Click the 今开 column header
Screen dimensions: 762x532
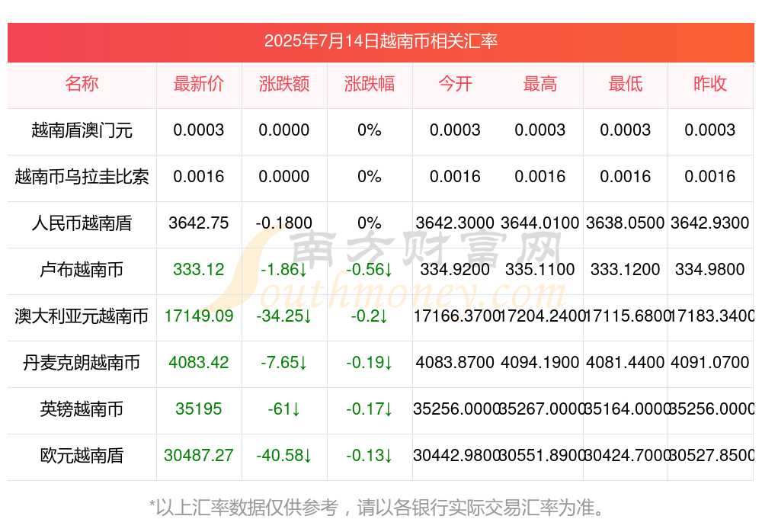[x=455, y=84]
